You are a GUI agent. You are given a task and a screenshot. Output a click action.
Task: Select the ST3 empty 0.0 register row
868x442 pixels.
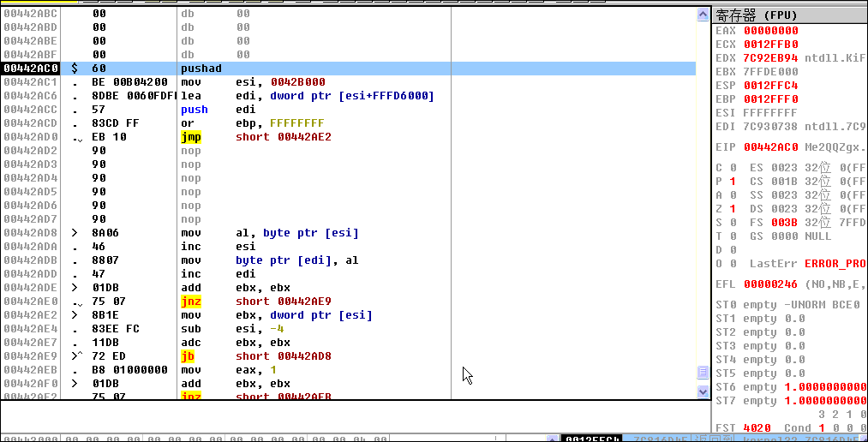coord(760,346)
